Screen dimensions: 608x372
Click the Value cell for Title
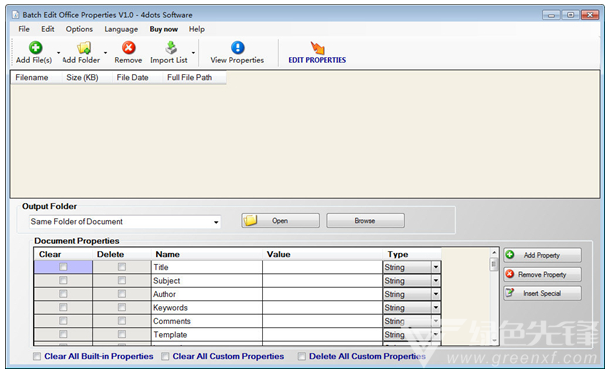[322, 267]
